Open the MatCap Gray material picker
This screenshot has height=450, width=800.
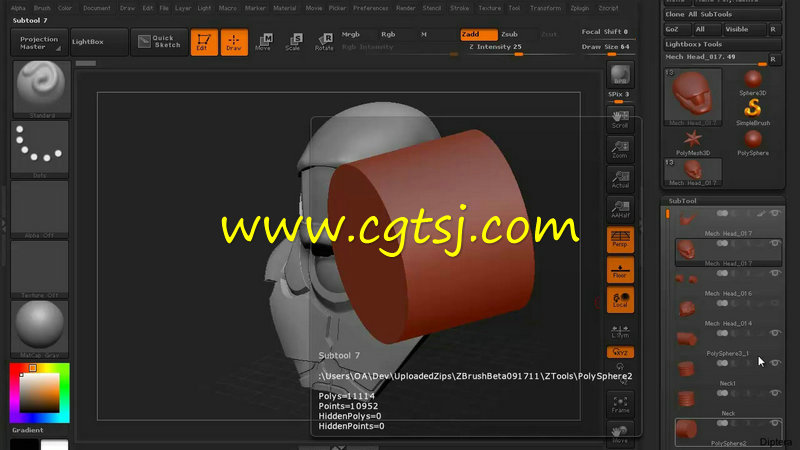pyautogui.click(x=40, y=330)
